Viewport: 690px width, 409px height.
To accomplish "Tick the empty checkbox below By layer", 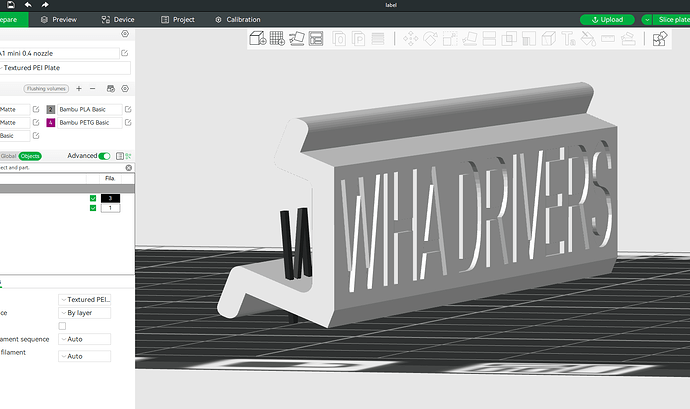I will coord(62,326).
